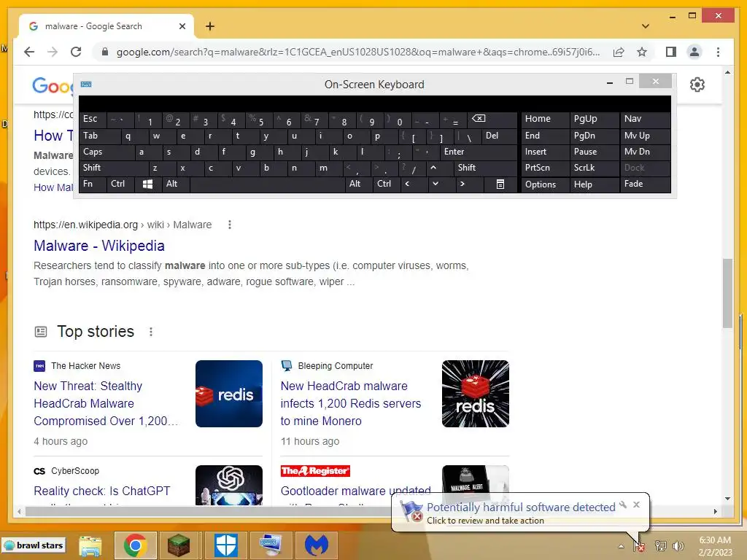747x560 pixels.
Task: Click the right arrow key on keyboard
Action: 462,184
